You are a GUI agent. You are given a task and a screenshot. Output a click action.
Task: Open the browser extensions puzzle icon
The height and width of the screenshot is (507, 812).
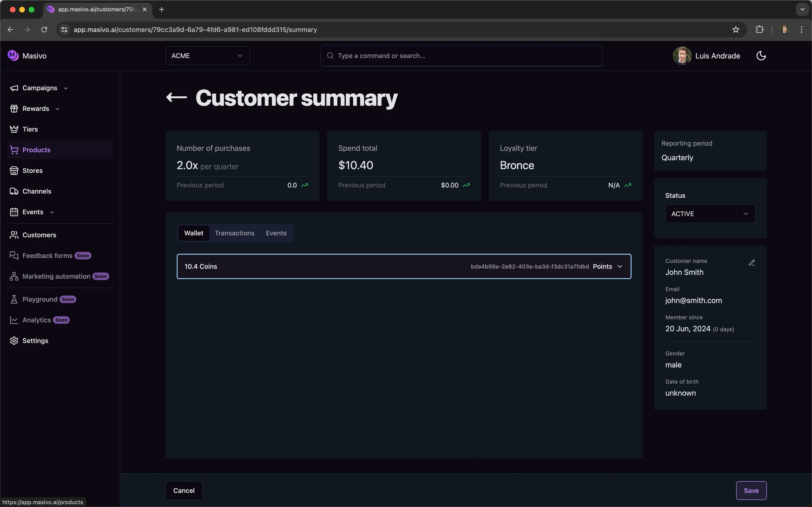(759, 30)
